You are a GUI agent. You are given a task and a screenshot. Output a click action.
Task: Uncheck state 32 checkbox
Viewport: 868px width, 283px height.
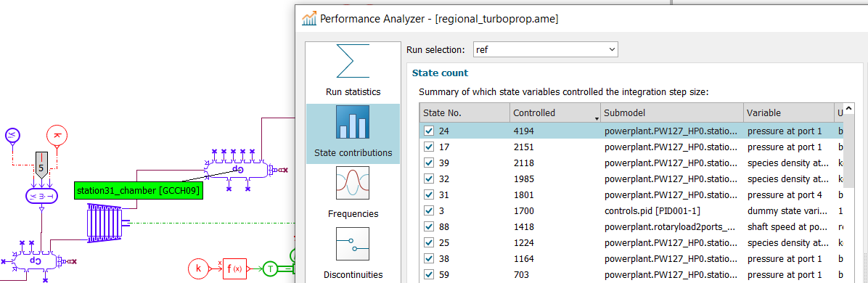428,179
